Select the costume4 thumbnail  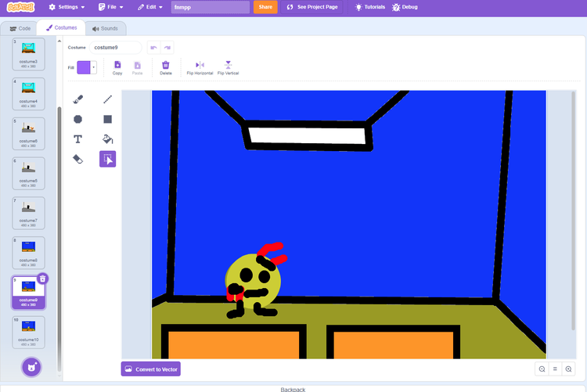(x=28, y=94)
